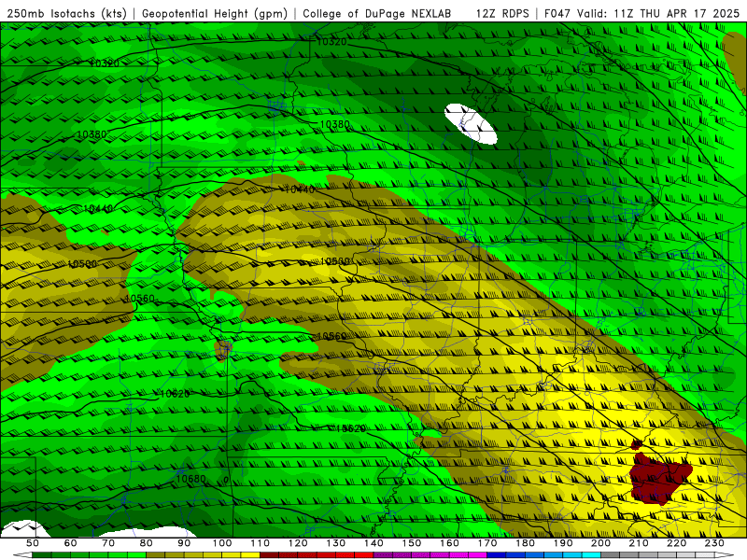Click the 110 value on the legend
This screenshot has width=747, height=560.
click(x=261, y=543)
